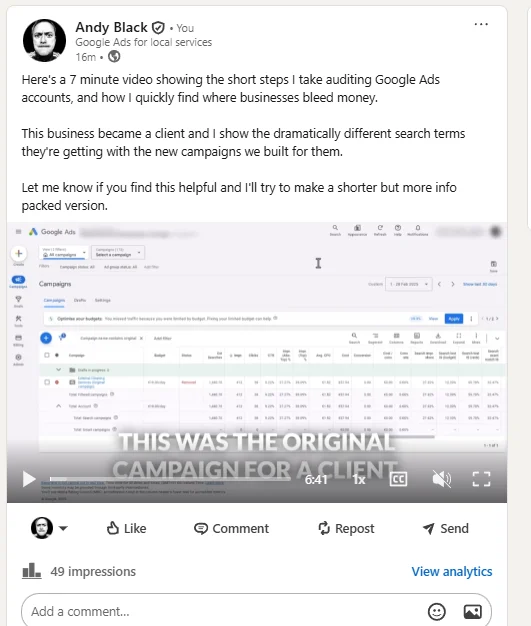Like the post

[126, 528]
